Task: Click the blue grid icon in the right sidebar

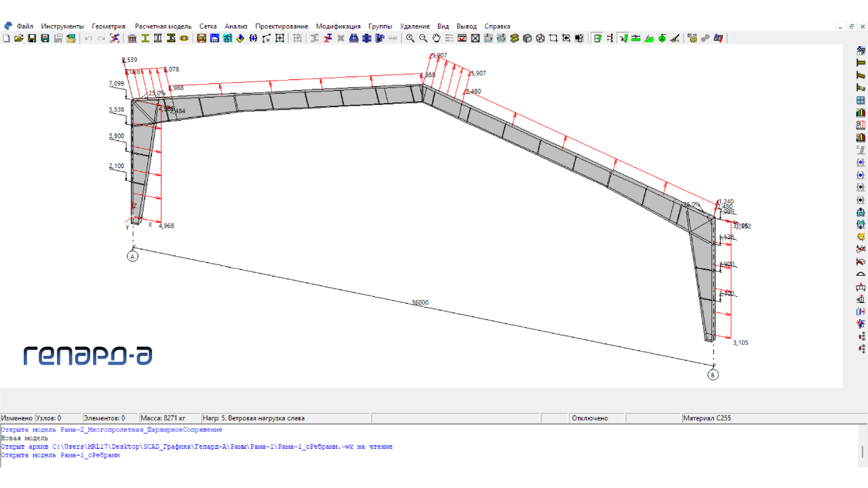Action: click(x=861, y=100)
